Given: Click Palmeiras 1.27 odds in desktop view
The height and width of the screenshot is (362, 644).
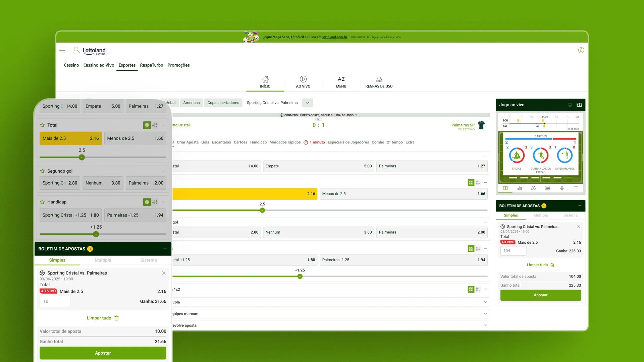Looking at the screenshot, I should [431, 166].
